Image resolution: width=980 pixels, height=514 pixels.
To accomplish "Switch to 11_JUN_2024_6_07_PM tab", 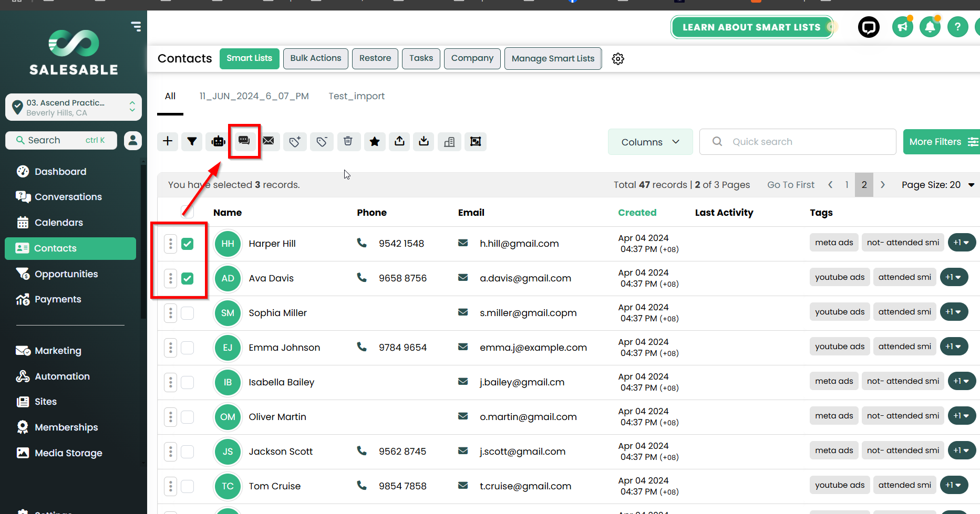I will [254, 96].
